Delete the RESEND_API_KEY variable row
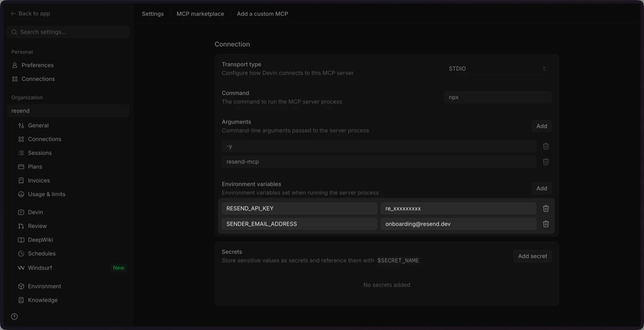Image resolution: width=644 pixels, height=330 pixels. click(546, 208)
